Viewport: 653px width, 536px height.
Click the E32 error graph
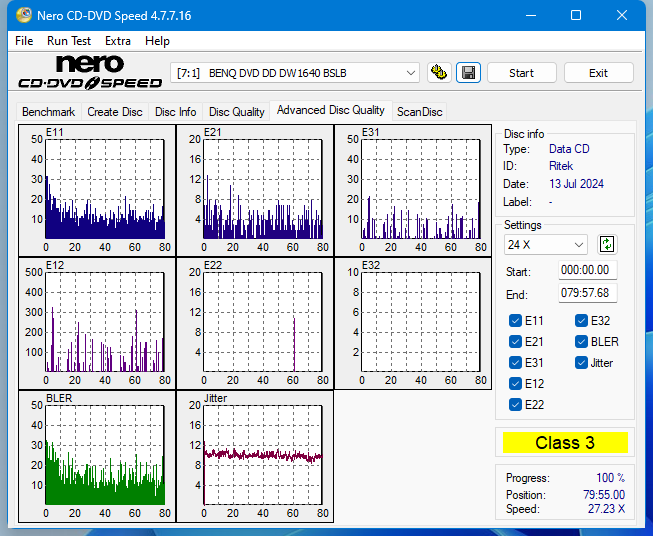point(413,324)
